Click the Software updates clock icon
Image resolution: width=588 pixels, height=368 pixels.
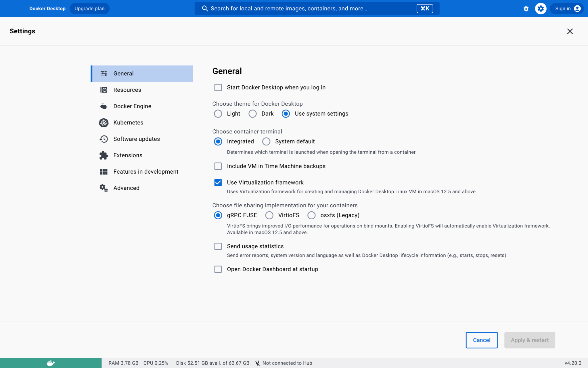[x=104, y=139]
